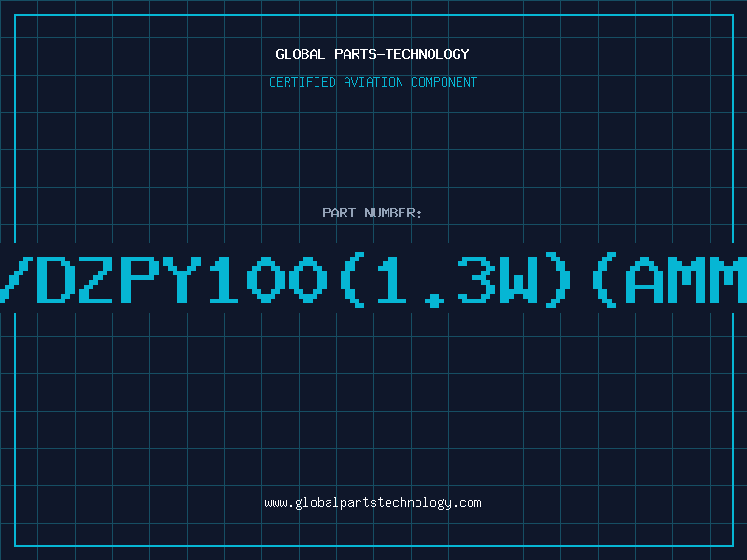The image size is (747, 560).
Task: Select the CERTIFIED AVIATION COMPONENT subtitle
Action: [x=373, y=82]
